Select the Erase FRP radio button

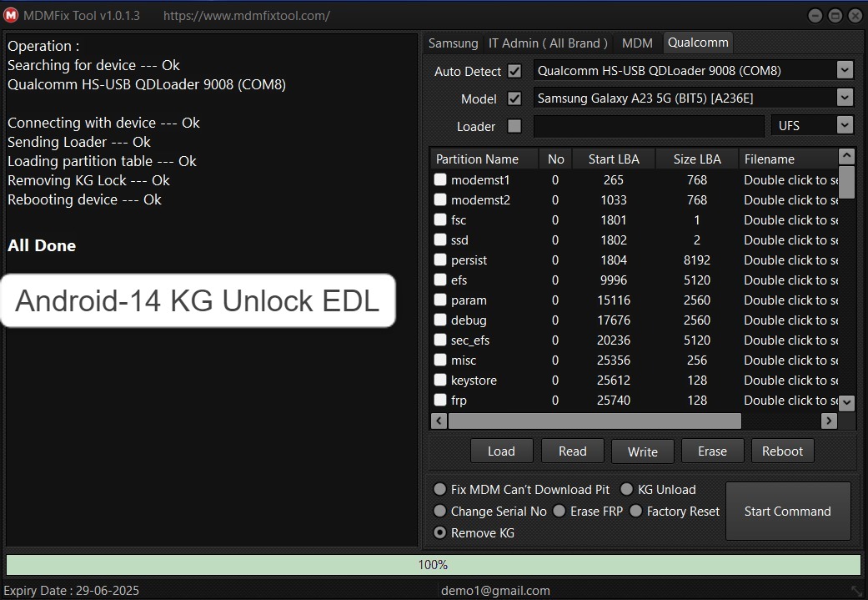[559, 512]
